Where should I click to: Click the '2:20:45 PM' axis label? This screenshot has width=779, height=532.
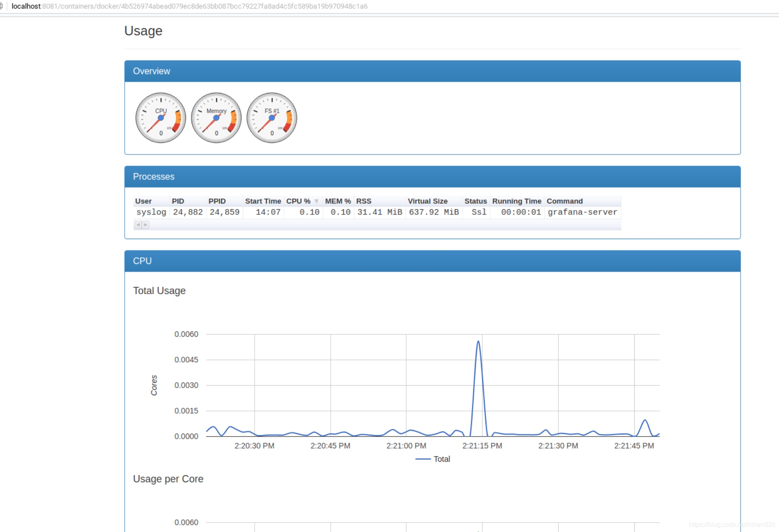[x=330, y=446]
